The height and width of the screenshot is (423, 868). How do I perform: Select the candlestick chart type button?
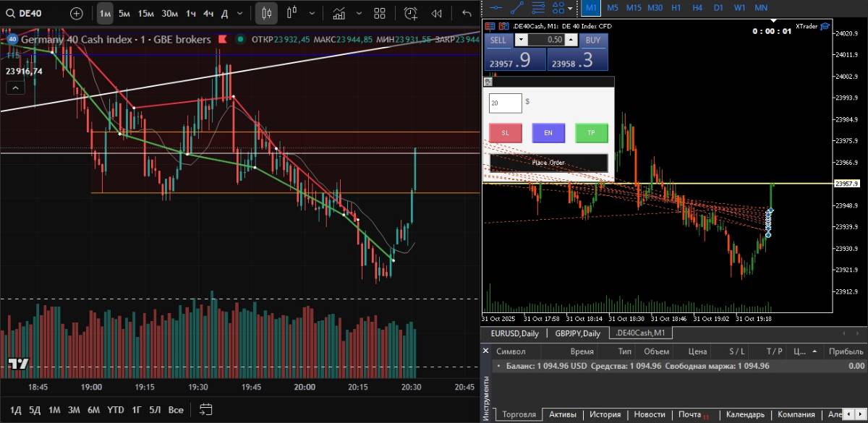pyautogui.click(x=266, y=13)
